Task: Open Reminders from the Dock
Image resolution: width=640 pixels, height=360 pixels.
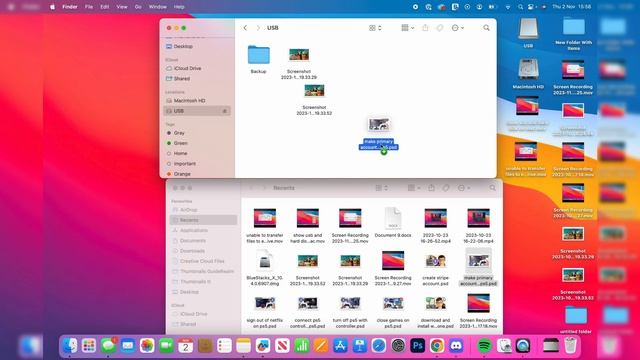Action: click(x=224, y=346)
